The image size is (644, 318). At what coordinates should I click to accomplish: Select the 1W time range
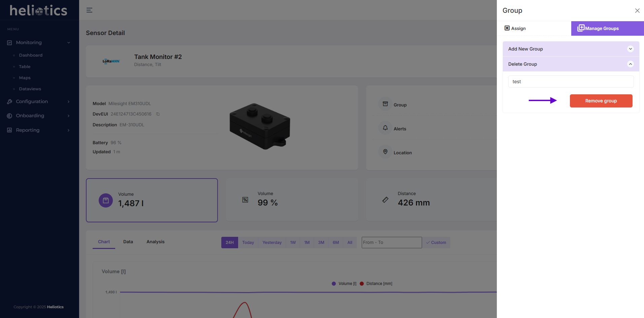click(x=293, y=243)
